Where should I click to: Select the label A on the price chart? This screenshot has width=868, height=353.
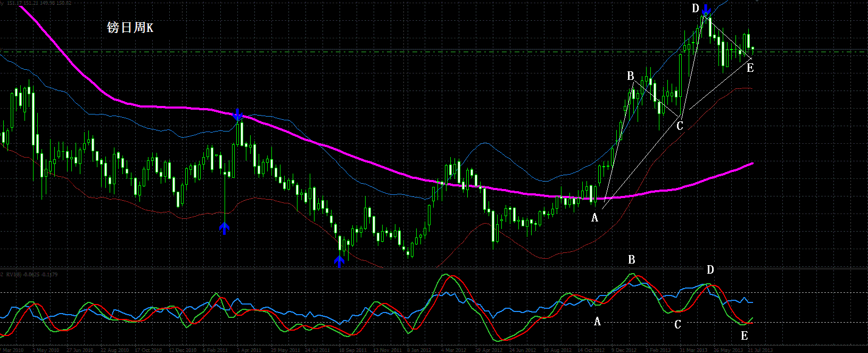(595, 218)
